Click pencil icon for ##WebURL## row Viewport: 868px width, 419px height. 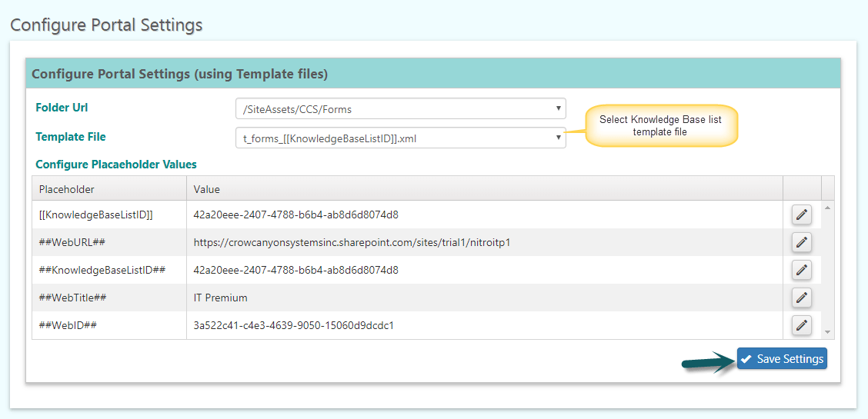[x=802, y=242]
